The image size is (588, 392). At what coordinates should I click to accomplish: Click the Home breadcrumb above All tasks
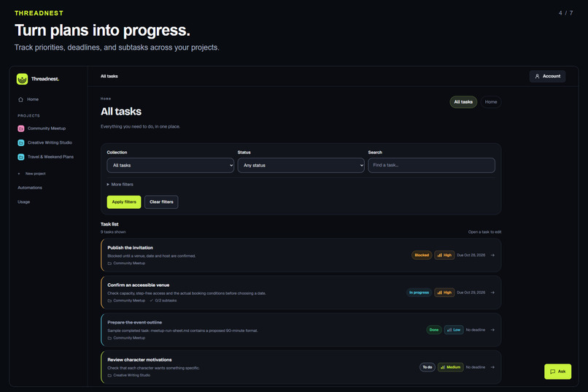tap(106, 99)
